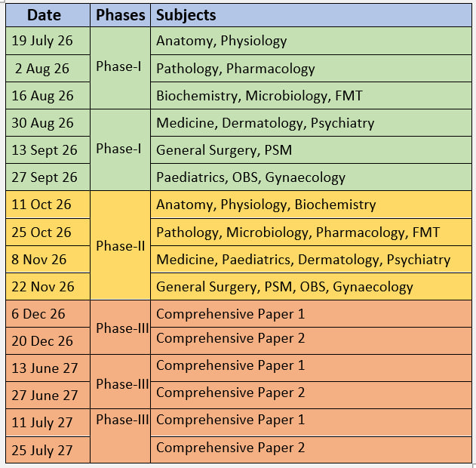The width and height of the screenshot is (476, 468).
Task: Click the 30 Aug 26 date cell
Action: tap(48, 123)
